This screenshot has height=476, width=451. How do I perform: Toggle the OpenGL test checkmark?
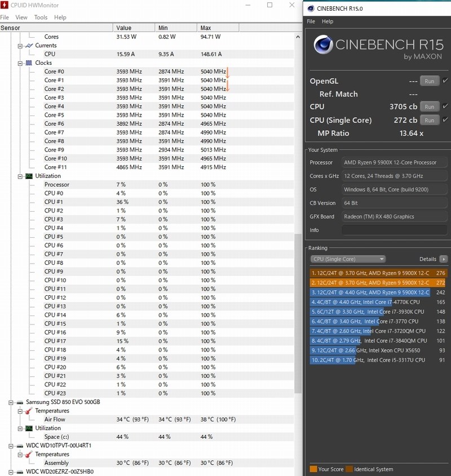pyautogui.click(x=445, y=81)
